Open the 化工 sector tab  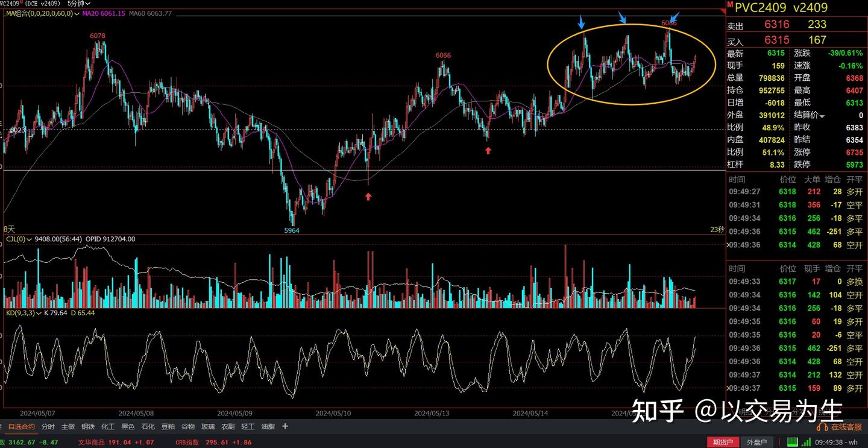[108, 426]
